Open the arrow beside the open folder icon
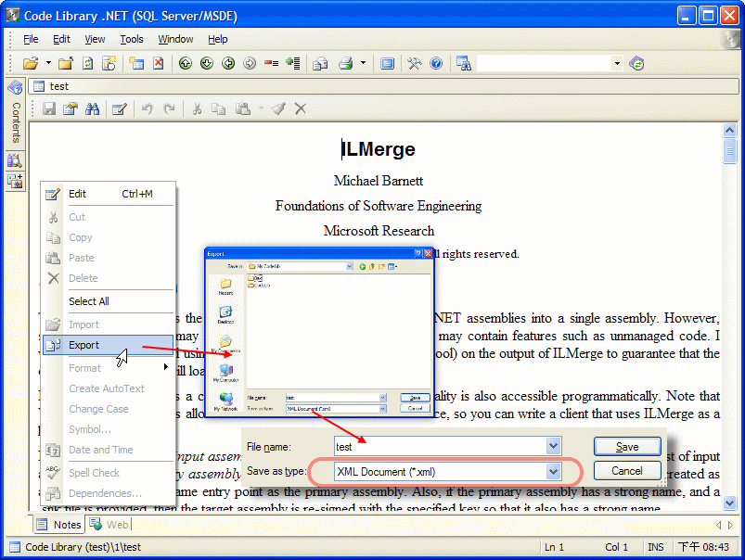The image size is (745, 560). 48,63
